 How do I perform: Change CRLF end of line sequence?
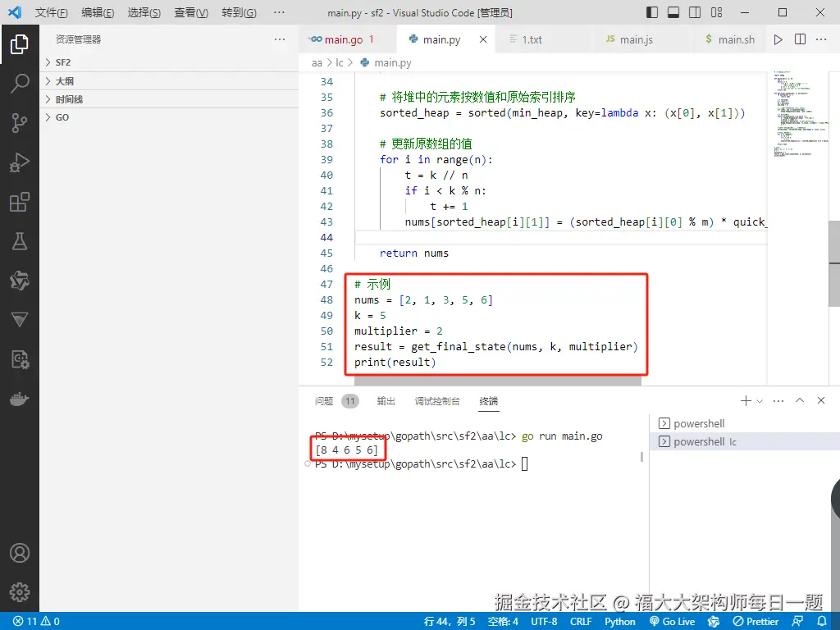(x=581, y=621)
